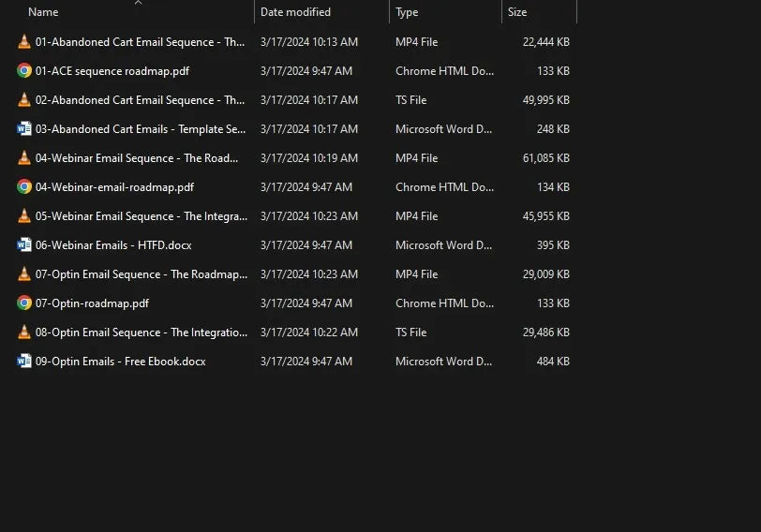
Task: Click the 61,085 KB size entry
Action: tap(545, 158)
